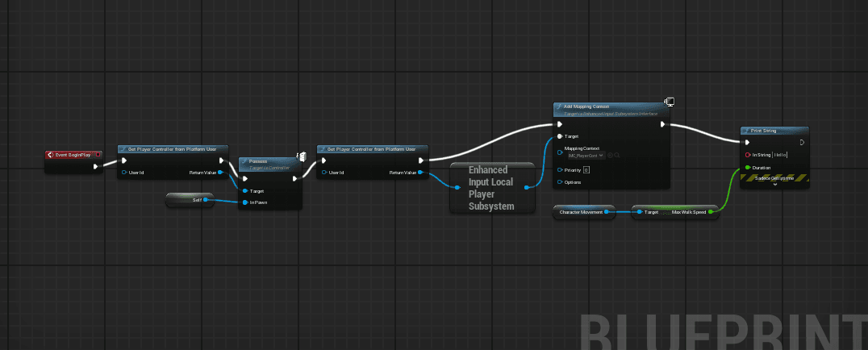Select the Event BeginPlay node title
The width and height of the screenshot is (868, 350).
[73, 155]
